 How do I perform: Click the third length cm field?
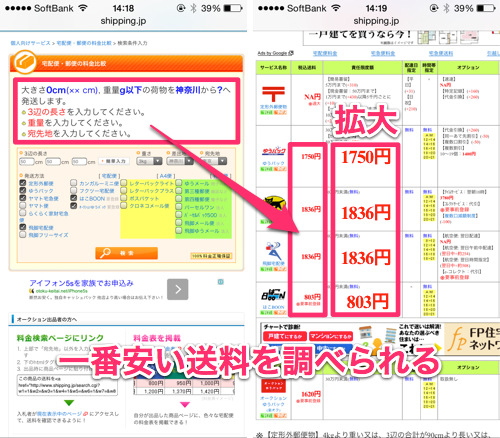tap(79, 161)
